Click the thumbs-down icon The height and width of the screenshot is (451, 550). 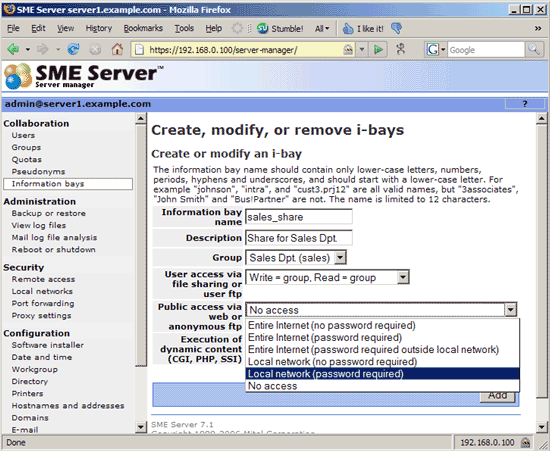(x=396, y=28)
